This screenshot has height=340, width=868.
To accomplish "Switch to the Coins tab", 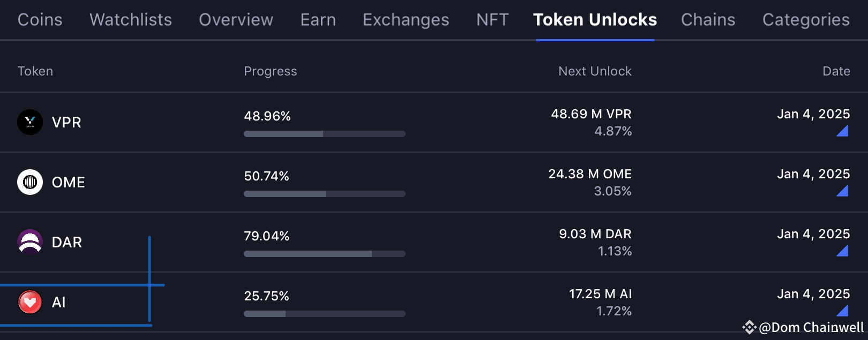I will pos(40,20).
